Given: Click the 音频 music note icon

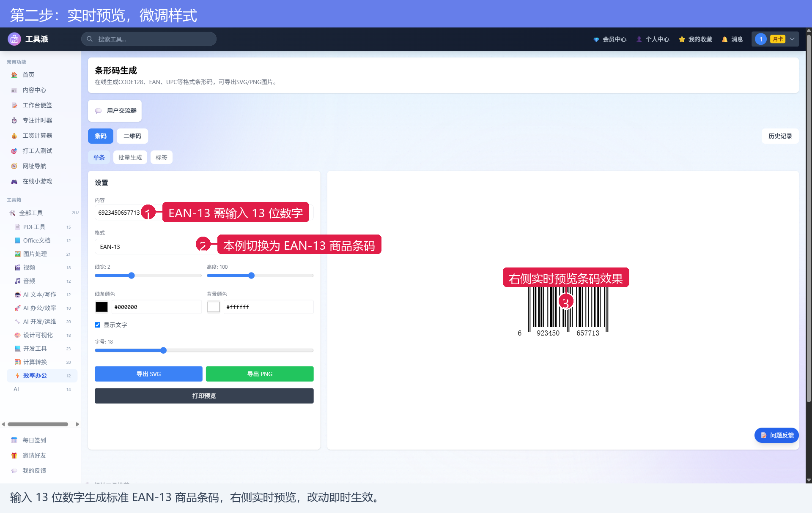Looking at the screenshot, I should click(17, 281).
